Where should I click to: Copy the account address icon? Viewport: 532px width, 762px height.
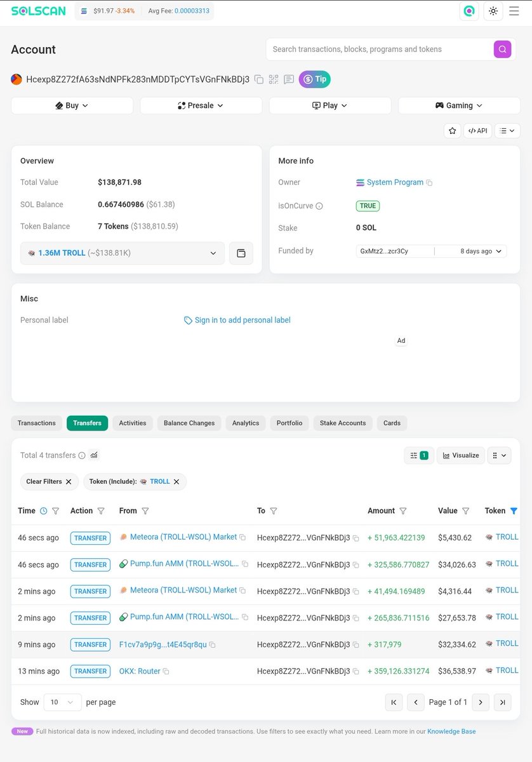[x=258, y=79]
